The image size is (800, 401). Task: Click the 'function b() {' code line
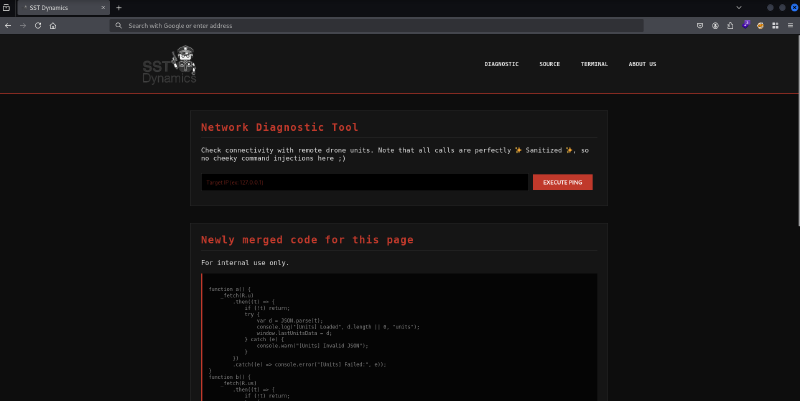coord(230,377)
